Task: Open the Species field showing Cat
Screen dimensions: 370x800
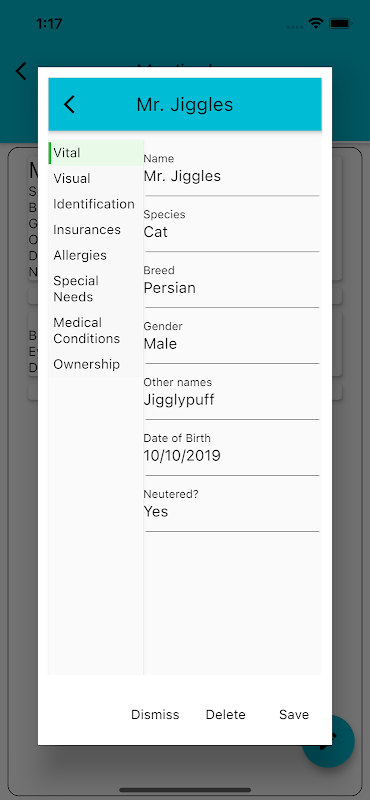Action: [x=232, y=226]
